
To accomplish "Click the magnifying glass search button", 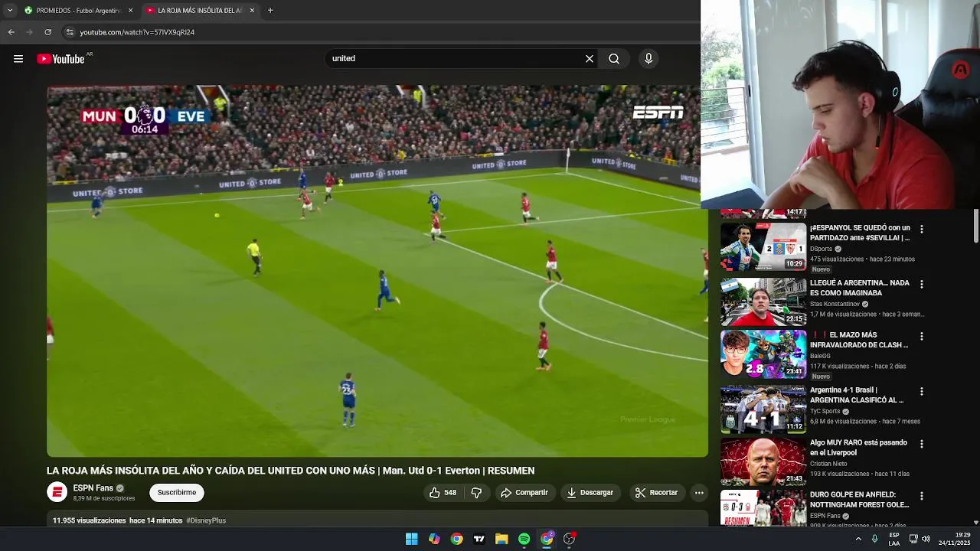I will 614,59.
